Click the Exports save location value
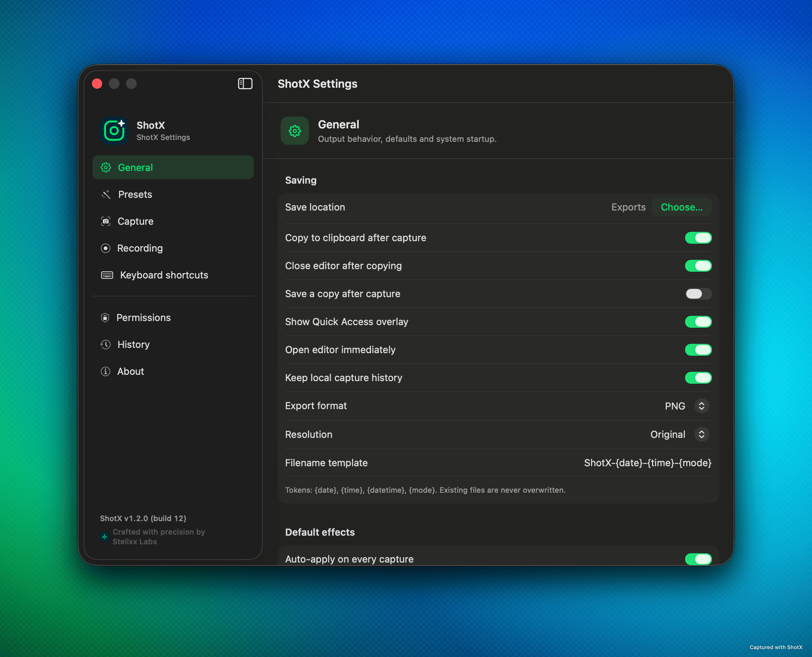812x657 pixels. click(x=628, y=207)
